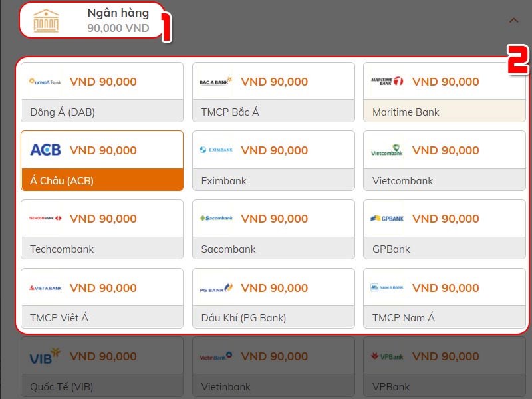
Task: Choose the Eximbank name label
Action: 223,180
